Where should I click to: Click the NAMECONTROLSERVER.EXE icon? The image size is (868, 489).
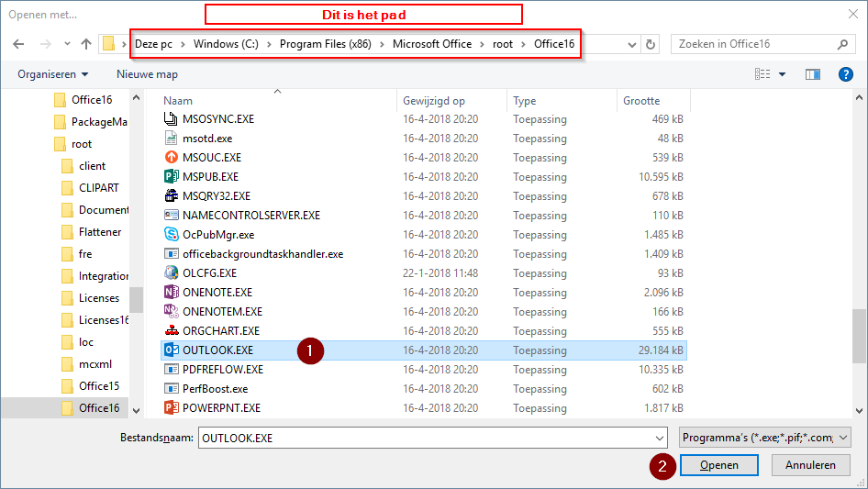[171, 216]
